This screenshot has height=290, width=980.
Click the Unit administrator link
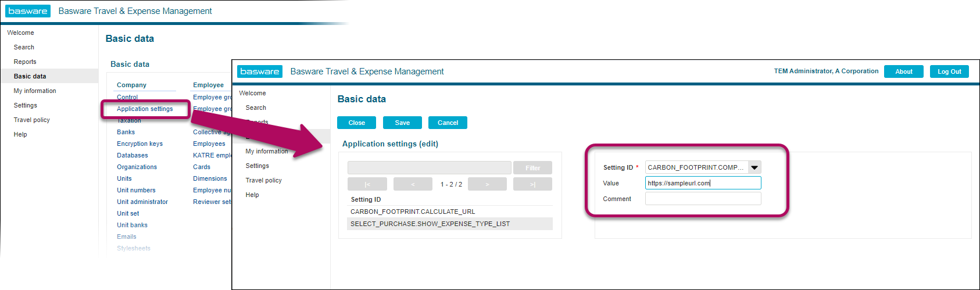click(142, 202)
